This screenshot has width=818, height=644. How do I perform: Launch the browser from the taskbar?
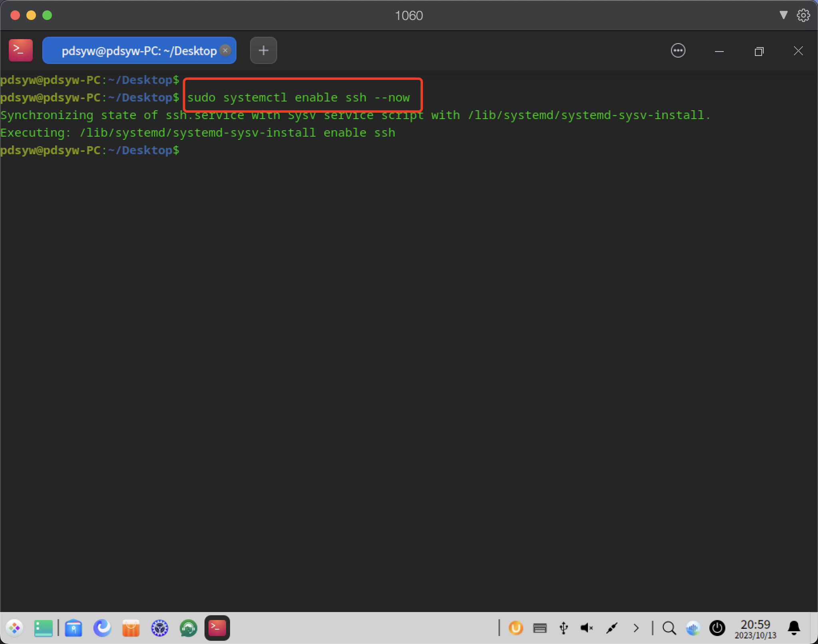pyautogui.click(x=102, y=628)
